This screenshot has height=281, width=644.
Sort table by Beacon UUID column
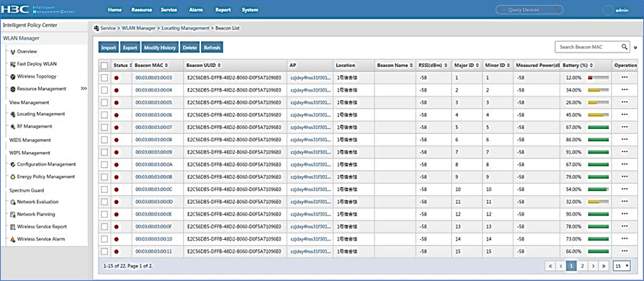click(204, 66)
